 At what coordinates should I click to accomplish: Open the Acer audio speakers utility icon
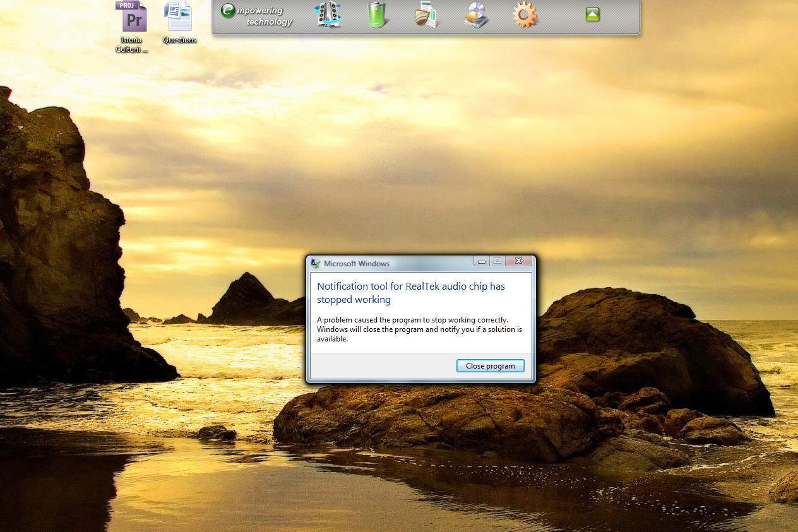pyautogui.click(x=328, y=15)
